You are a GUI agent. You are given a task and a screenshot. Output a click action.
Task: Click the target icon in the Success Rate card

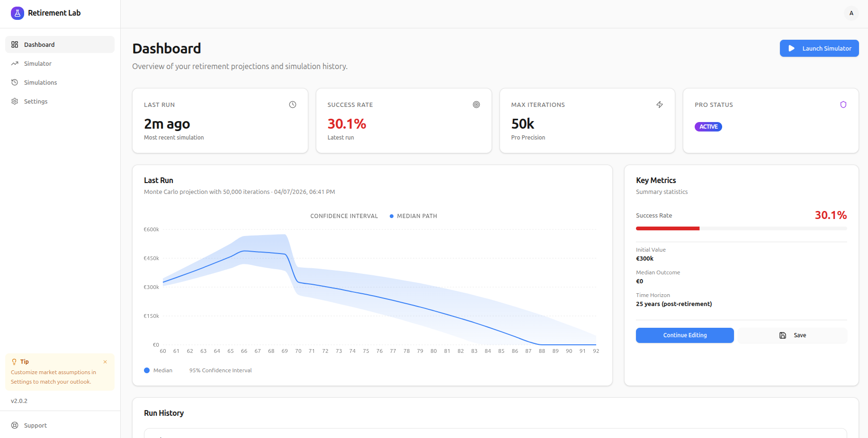476,105
